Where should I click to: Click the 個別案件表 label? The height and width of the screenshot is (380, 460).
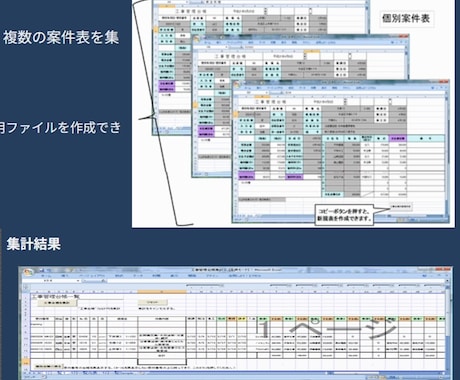click(x=406, y=18)
